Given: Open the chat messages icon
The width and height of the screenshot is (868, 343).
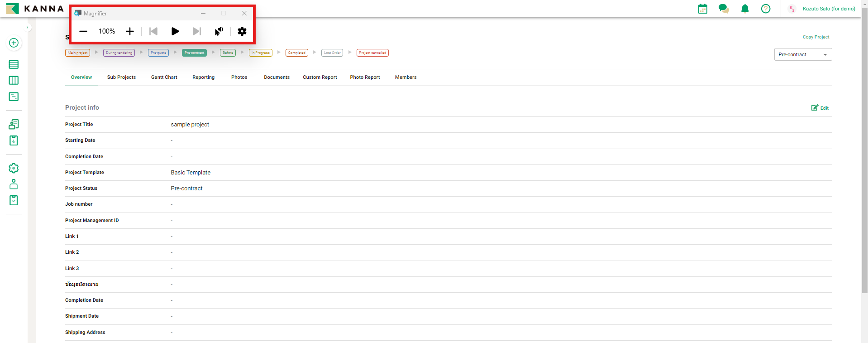Looking at the screenshot, I should click(723, 9).
